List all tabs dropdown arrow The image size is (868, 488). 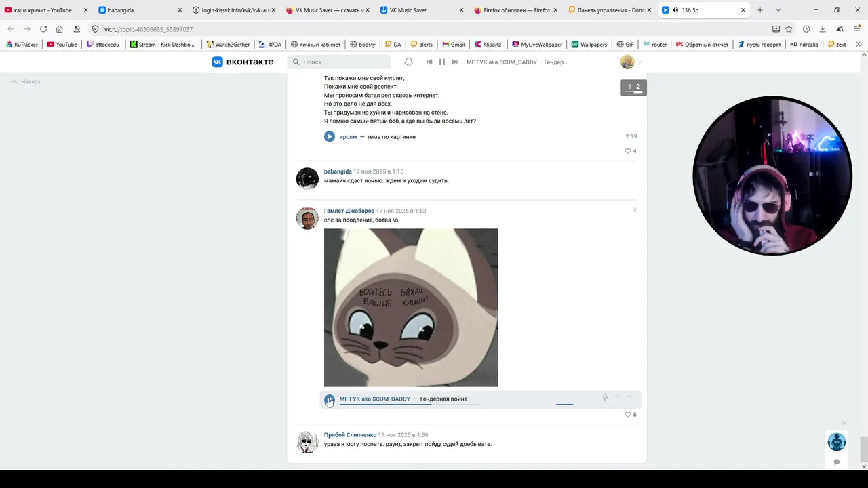[x=778, y=10]
